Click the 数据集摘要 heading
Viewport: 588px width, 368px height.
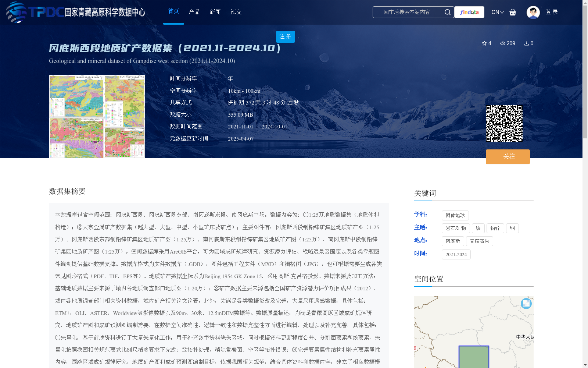(67, 191)
